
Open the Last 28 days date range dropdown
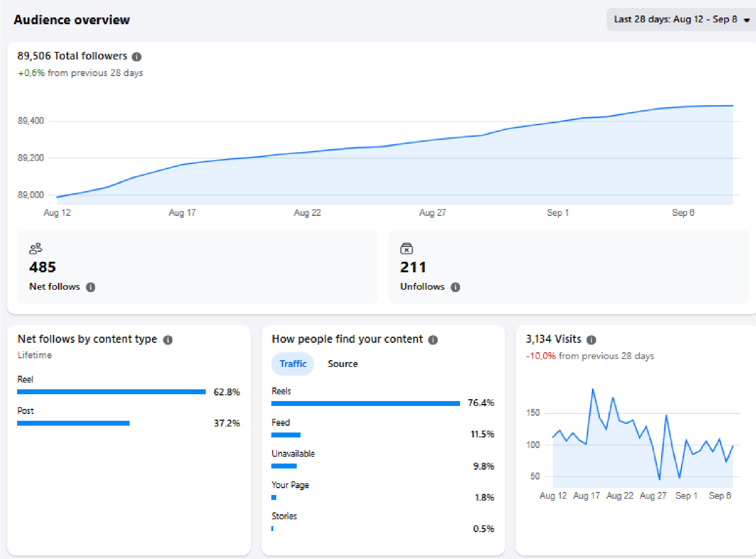681,19
